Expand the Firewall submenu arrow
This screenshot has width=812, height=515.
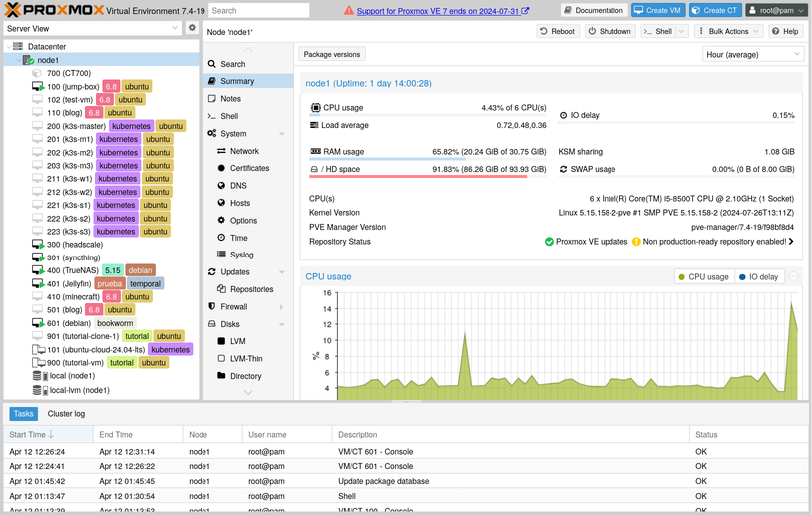tap(282, 307)
